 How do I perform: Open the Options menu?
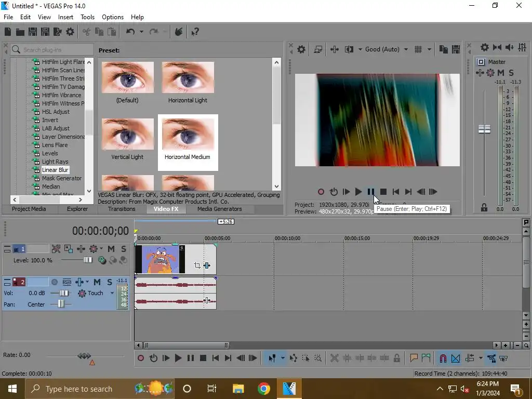pos(113,17)
